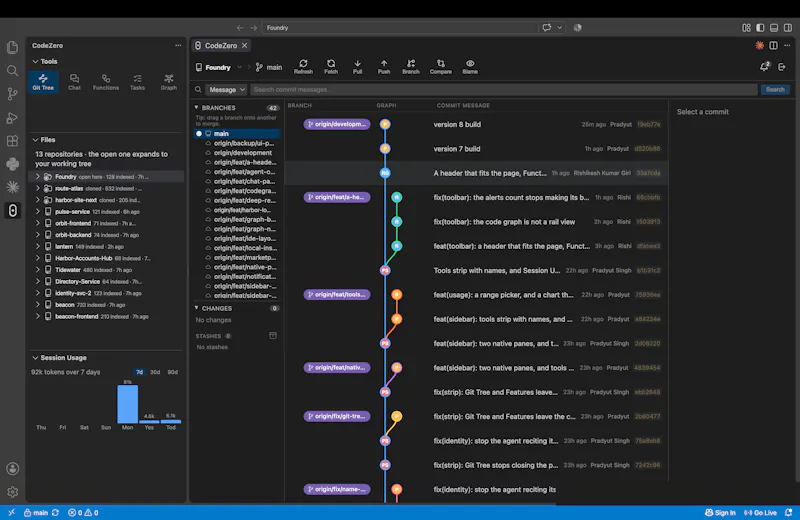Click the orange node of version 8 build
Image resolution: width=800 pixels, height=520 pixels.
(x=385, y=124)
